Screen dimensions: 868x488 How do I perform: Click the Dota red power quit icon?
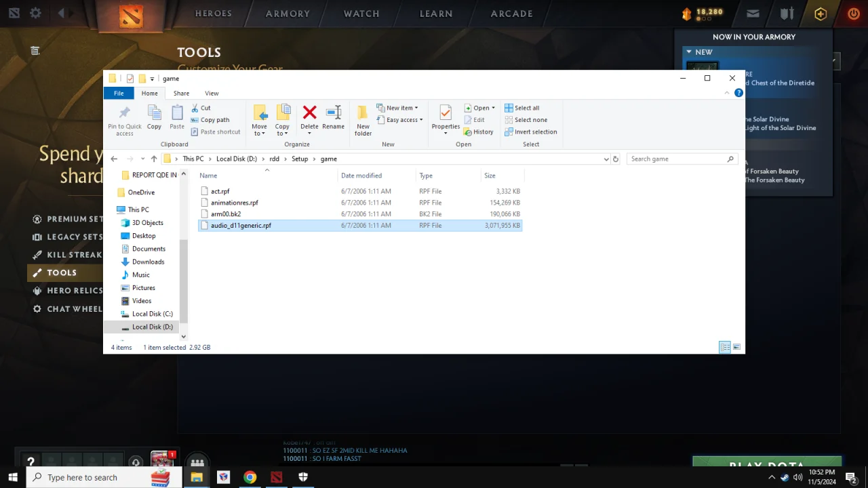(x=854, y=14)
